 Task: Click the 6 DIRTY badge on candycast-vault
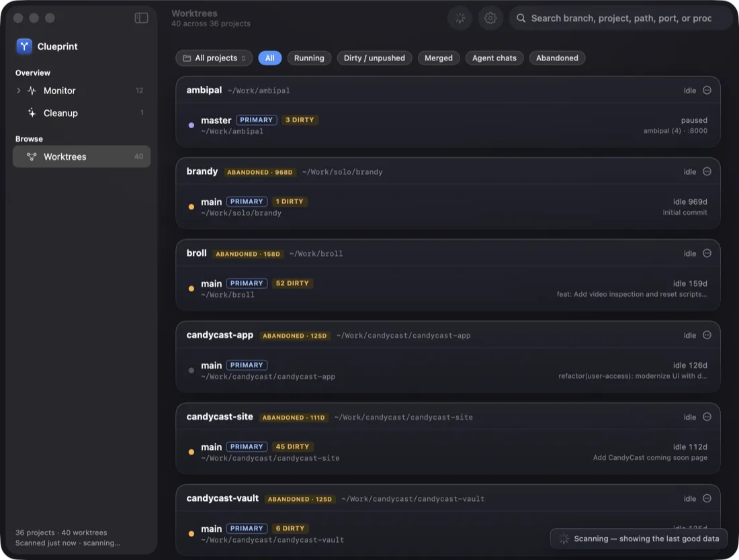click(x=290, y=528)
